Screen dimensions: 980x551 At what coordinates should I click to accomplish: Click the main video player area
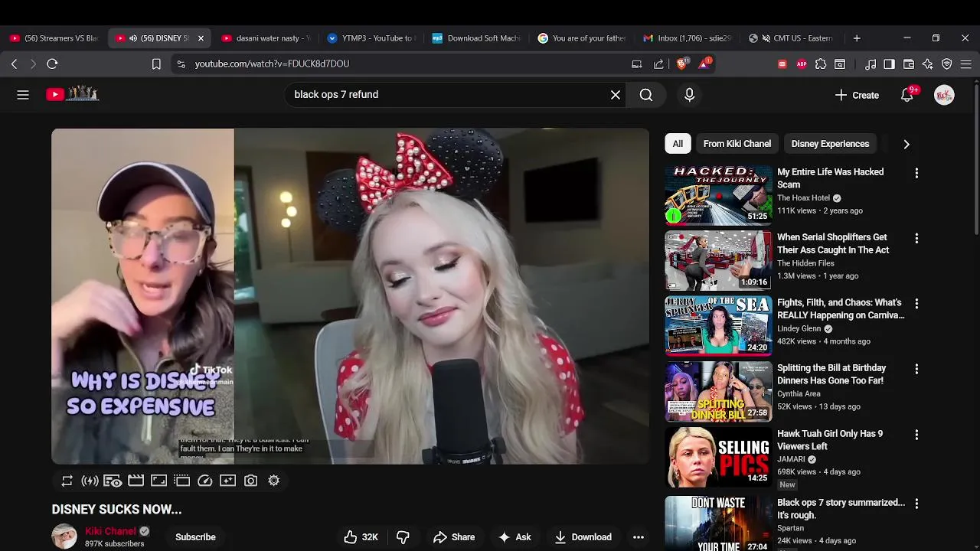[350, 296]
